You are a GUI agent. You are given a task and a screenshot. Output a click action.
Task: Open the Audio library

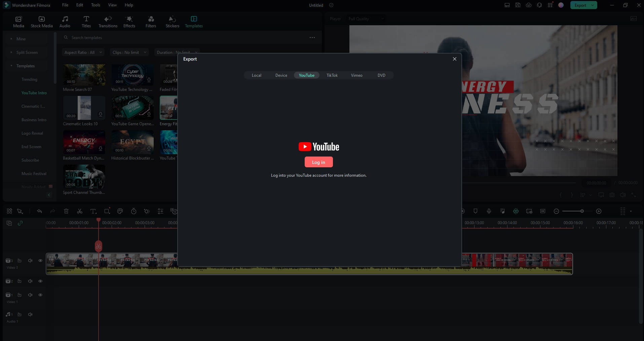65,22
